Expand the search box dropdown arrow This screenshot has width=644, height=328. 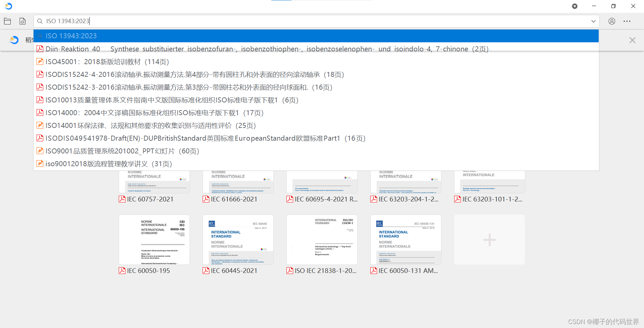point(593,21)
